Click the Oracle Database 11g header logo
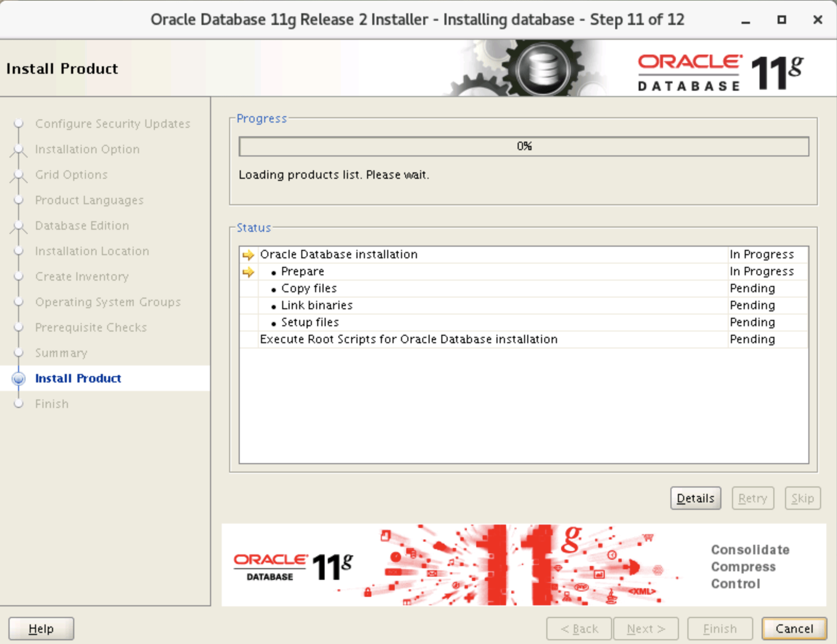This screenshot has width=837, height=644. (720, 72)
